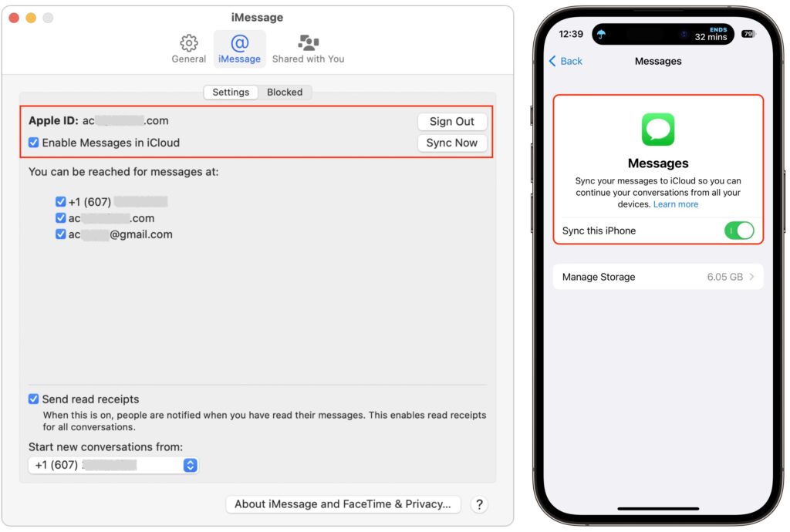This screenshot has height=532, width=790.
Task: Open the Learn more link
Action: pos(675,204)
